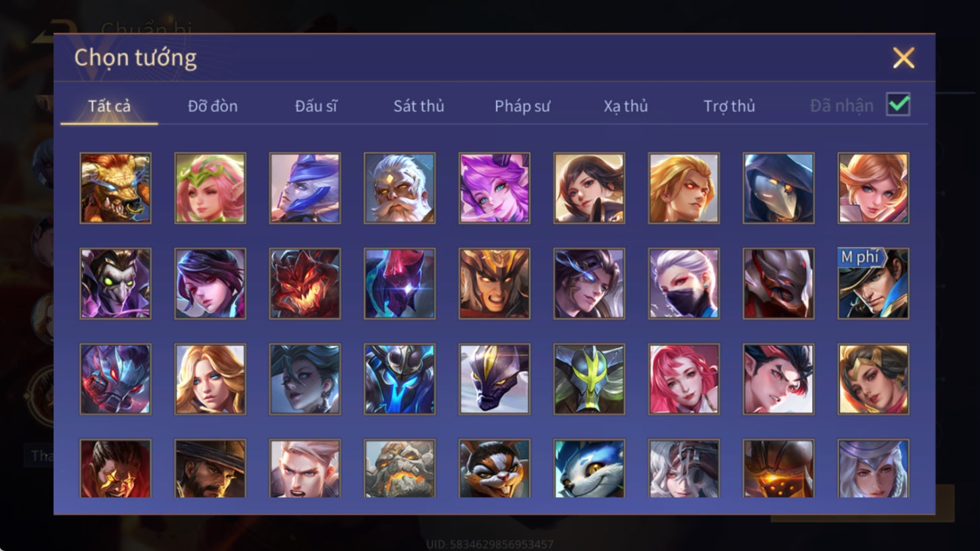Choose the white-haired masked ninja girl hero
The height and width of the screenshot is (551, 980).
683,284
